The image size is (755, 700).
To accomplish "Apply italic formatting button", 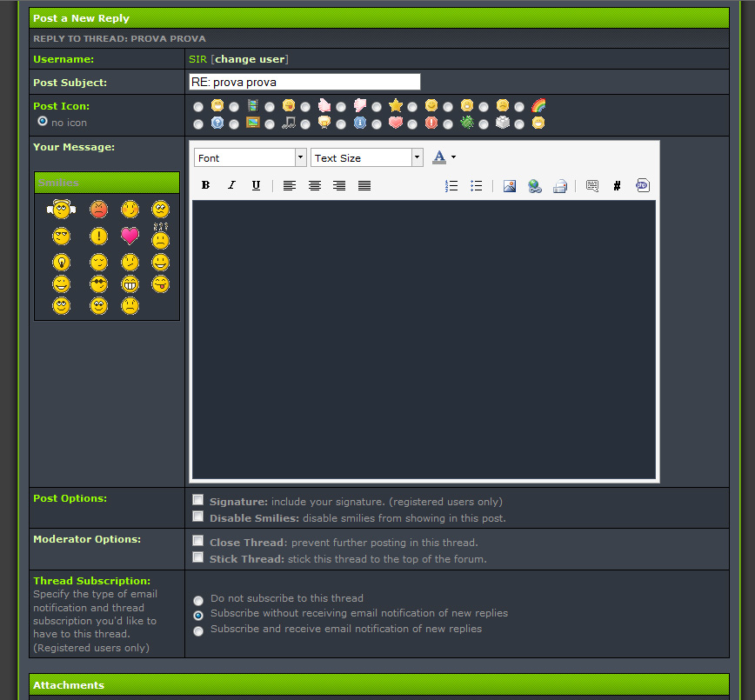I will pyautogui.click(x=231, y=185).
